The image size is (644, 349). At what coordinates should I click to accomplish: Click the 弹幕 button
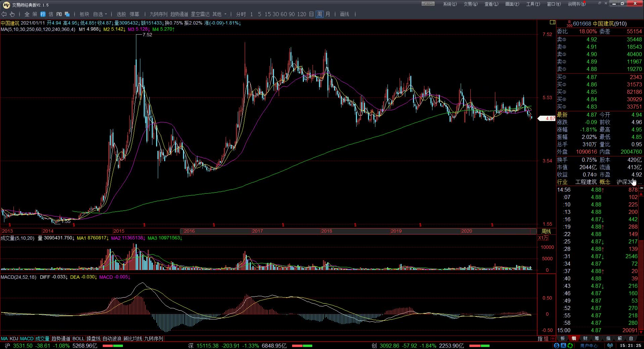pos(134,14)
